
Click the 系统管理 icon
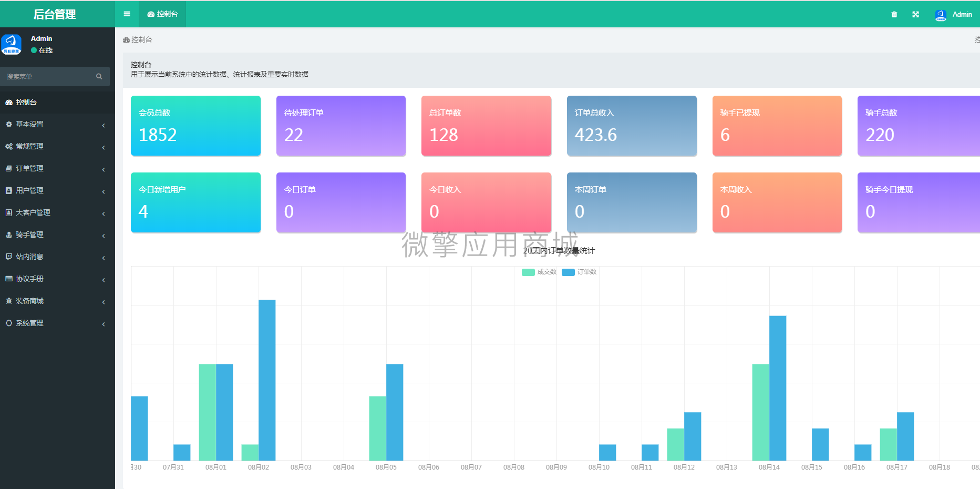click(x=9, y=323)
